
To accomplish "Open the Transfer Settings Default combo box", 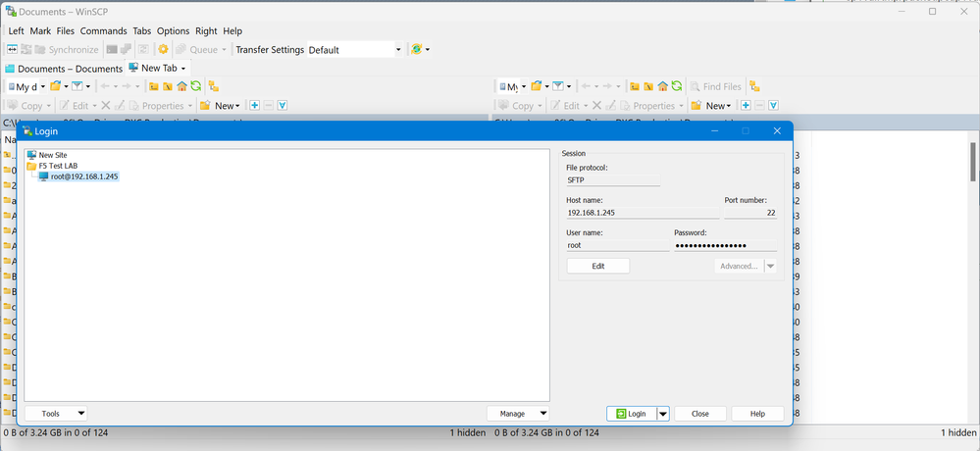I will (x=354, y=49).
